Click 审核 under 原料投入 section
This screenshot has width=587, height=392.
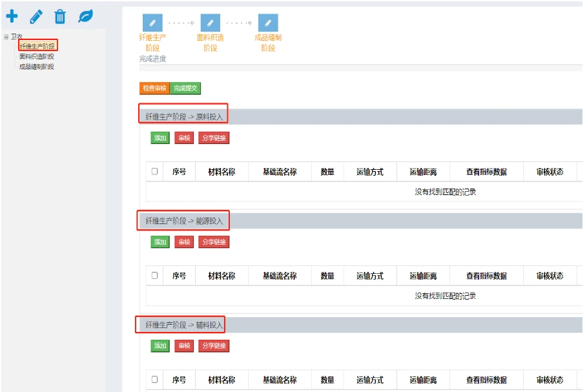click(x=184, y=138)
